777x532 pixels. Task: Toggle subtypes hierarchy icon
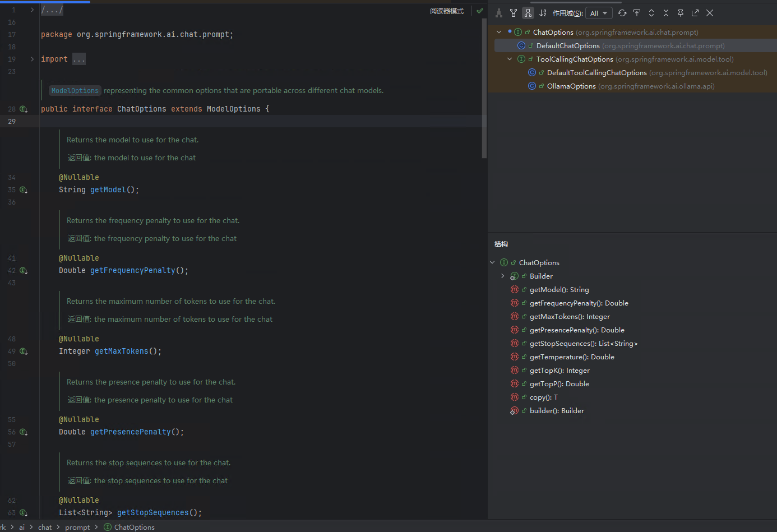528,13
